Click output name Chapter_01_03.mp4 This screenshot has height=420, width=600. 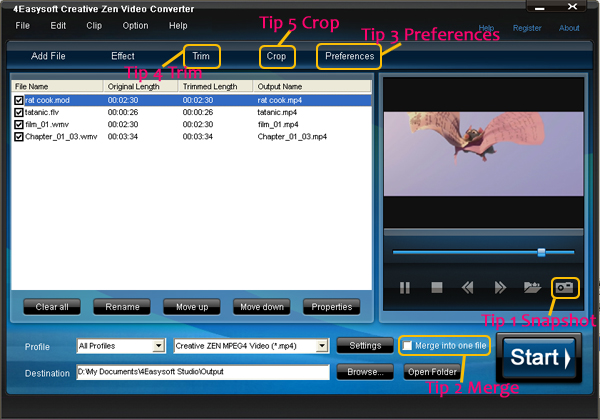point(292,137)
